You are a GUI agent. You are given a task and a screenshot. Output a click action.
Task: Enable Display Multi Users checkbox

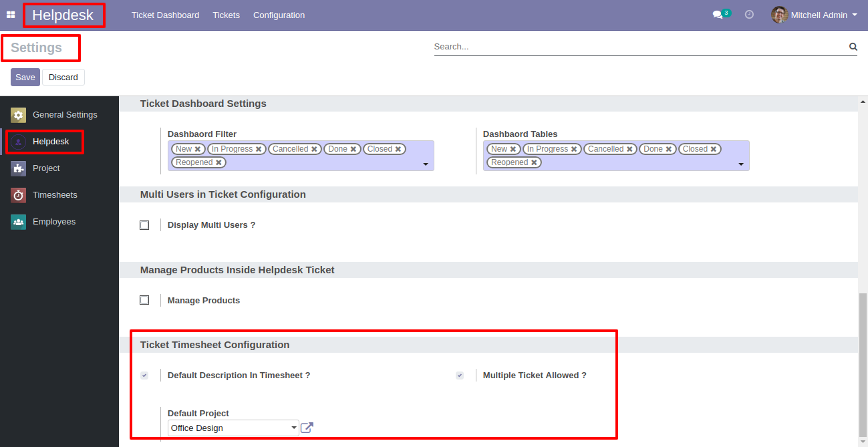pos(144,225)
